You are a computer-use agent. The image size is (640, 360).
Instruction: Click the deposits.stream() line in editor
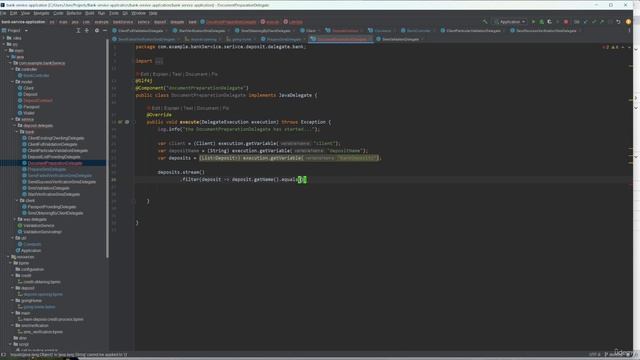coord(181,172)
